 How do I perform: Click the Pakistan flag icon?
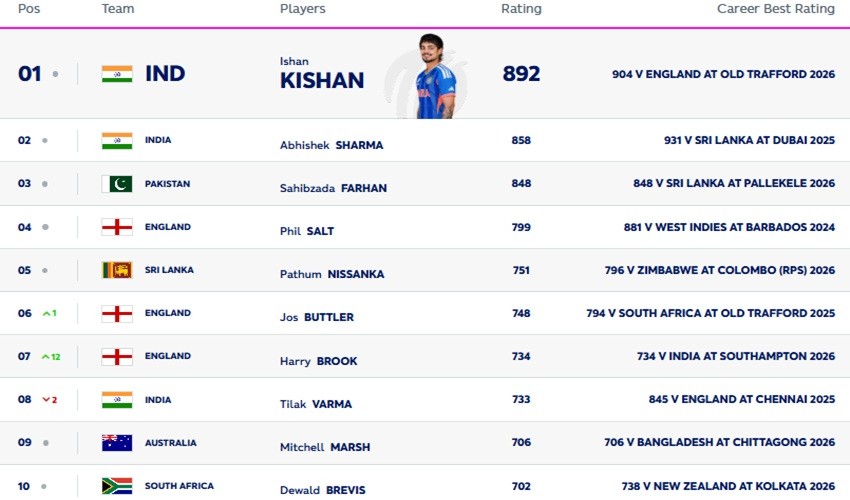[117, 184]
